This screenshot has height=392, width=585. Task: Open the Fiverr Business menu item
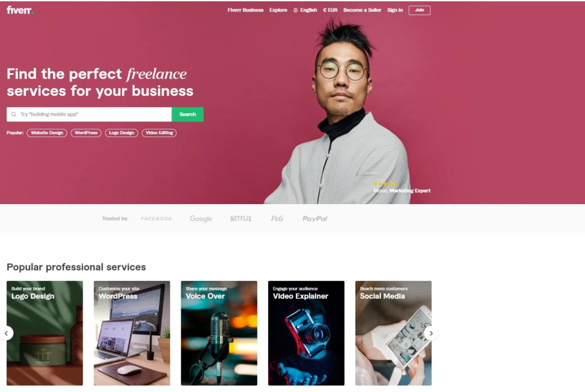[245, 10]
